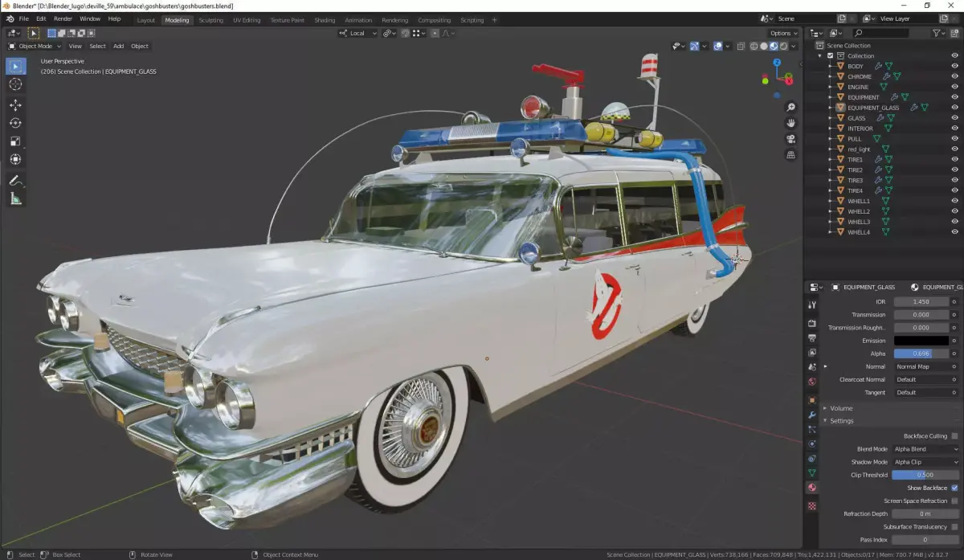This screenshot has width=964, height=560.
Task: Select the Cursor tool
Action: [16, 84]
